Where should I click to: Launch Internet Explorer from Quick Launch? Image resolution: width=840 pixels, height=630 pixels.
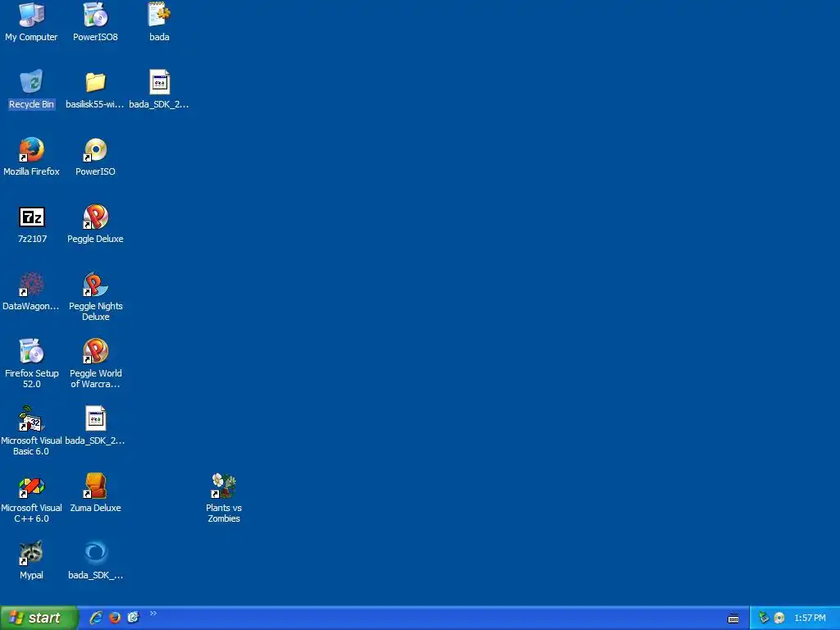pos(96,618)
